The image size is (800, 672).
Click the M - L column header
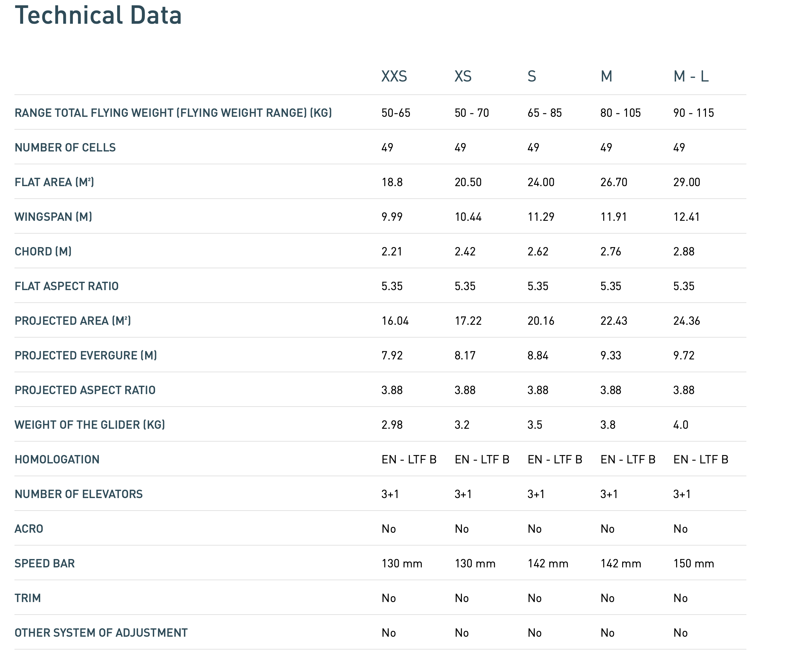click(691, 76)
